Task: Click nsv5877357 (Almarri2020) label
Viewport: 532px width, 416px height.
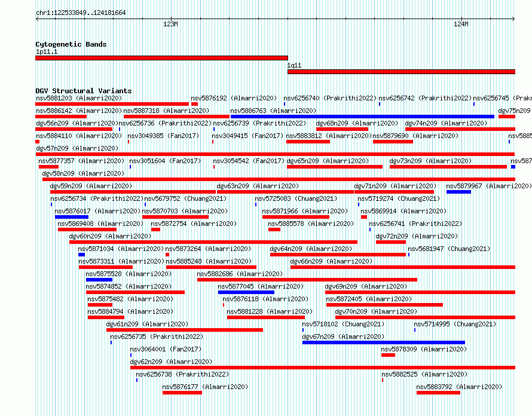Action: point(81,161)
